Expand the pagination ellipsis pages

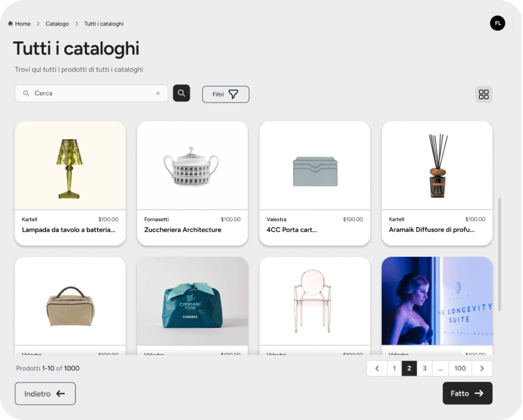coord(440,368)
